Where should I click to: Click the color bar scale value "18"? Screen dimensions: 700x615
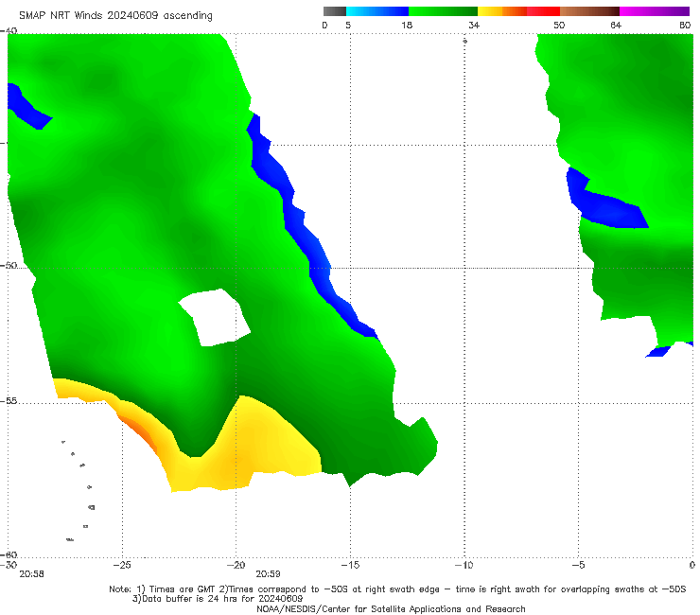tap(407, 25)
